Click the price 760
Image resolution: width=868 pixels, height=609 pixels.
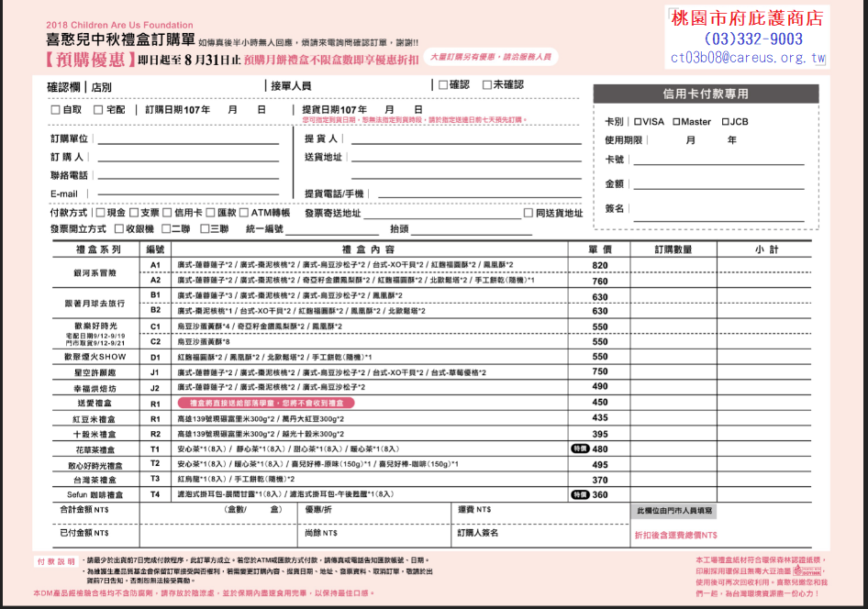(x=600, y=281)
